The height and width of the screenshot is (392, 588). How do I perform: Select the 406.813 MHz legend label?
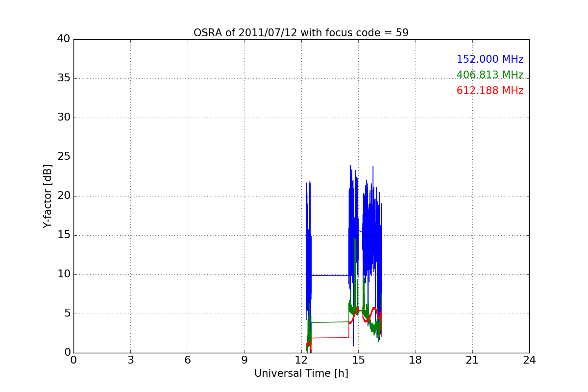pos(490,75)
